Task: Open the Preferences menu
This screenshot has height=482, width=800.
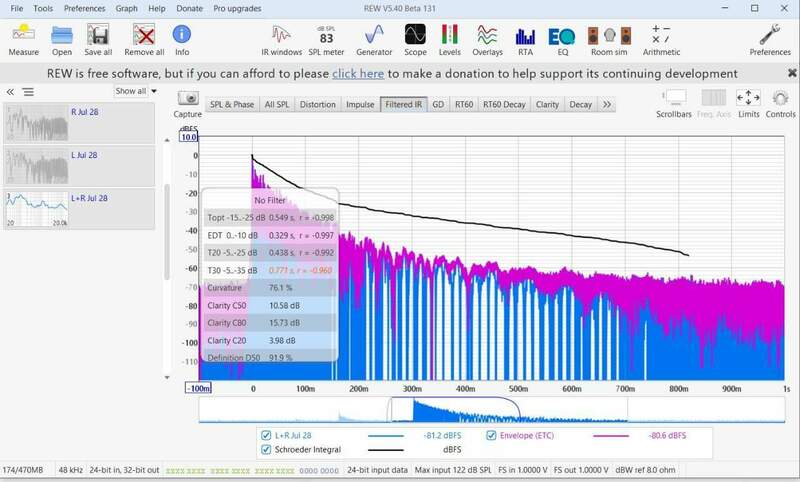Action: coord(84,9)
